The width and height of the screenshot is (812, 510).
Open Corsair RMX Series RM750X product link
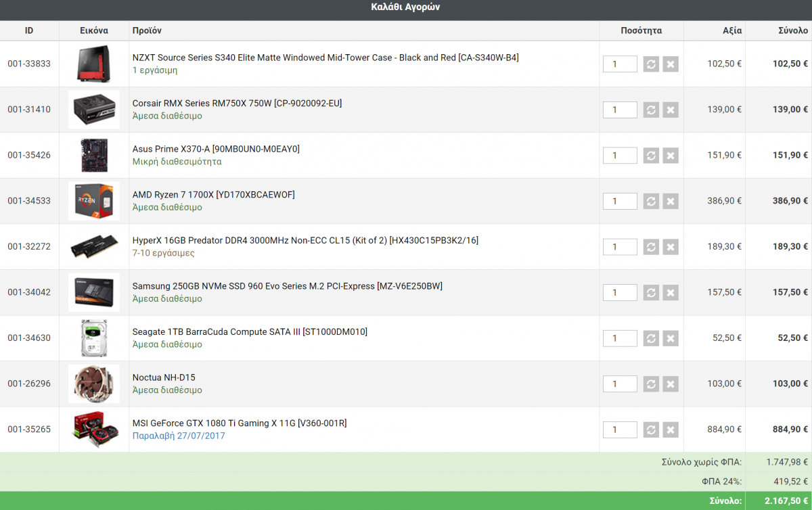pyautogui.click(x=238, y=103)
